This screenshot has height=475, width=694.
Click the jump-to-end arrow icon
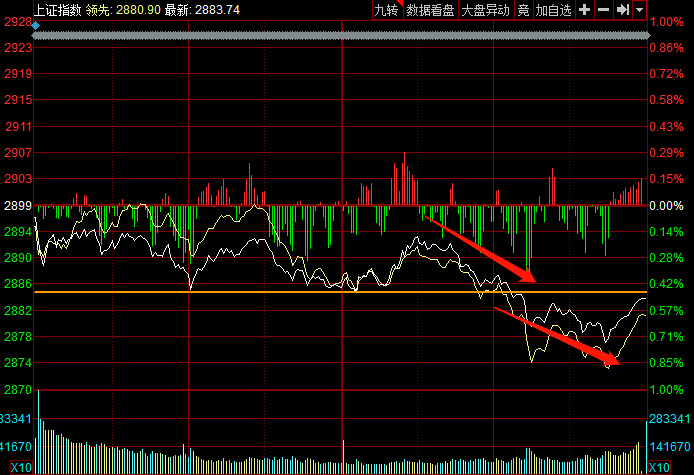point(623,10)
